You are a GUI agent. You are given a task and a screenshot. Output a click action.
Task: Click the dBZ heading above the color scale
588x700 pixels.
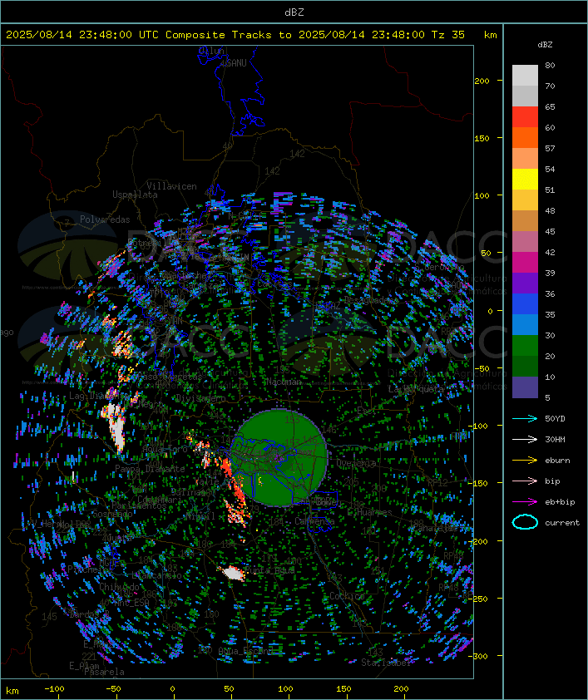545,45
